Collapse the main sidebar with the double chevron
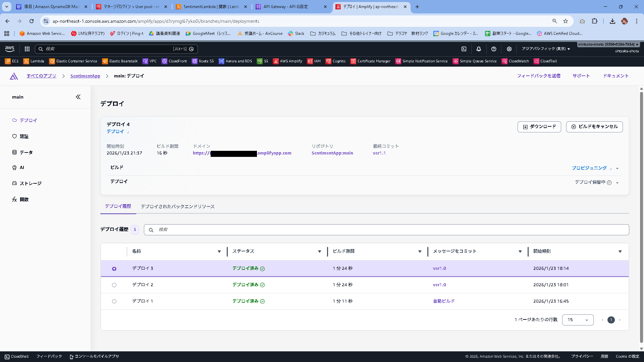Viewport: 644px width, 362px height. point(78,97)
